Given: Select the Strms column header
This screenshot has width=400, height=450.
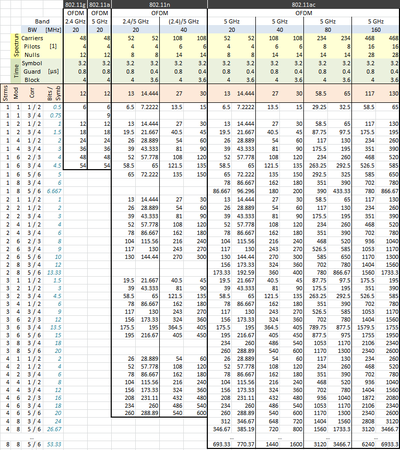Looking at the screenshot, I should [6, 94].
